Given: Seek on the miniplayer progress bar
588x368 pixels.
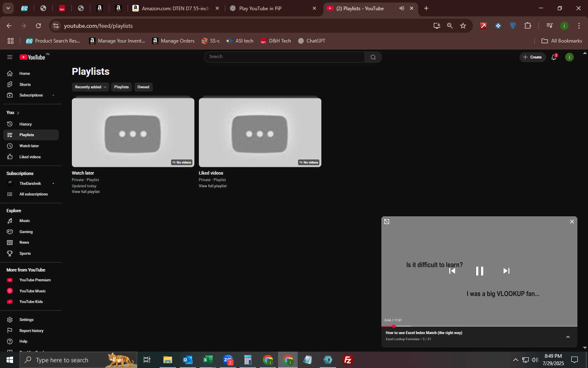Looking at the screenshot, I should (x=479, y=326).
